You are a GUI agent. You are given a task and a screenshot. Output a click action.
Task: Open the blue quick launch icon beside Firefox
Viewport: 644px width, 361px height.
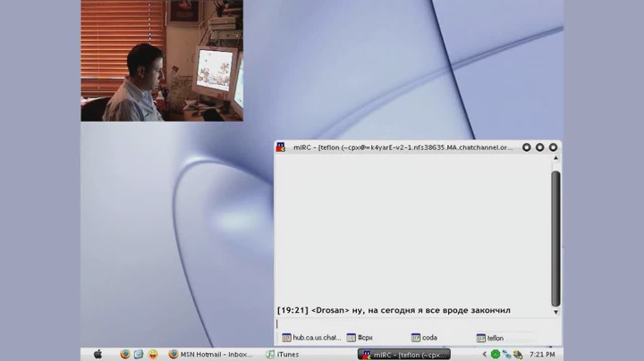pyautogui.click(x=139, y=354)
